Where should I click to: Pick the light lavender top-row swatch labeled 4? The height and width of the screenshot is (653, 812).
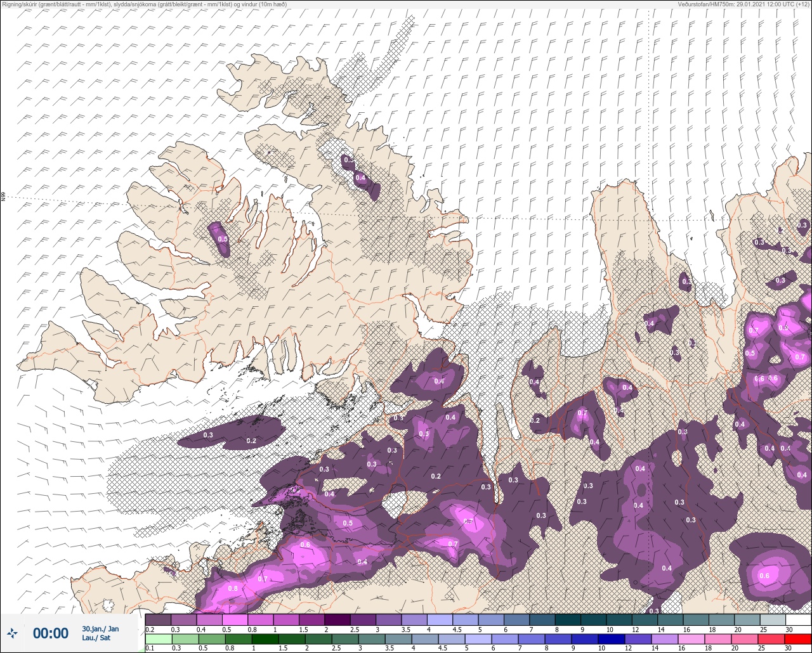[440, 619]
